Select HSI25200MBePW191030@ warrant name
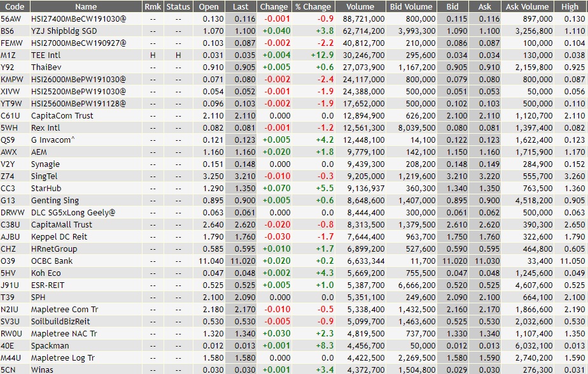The image size is (588, 374). click(78, 91)
